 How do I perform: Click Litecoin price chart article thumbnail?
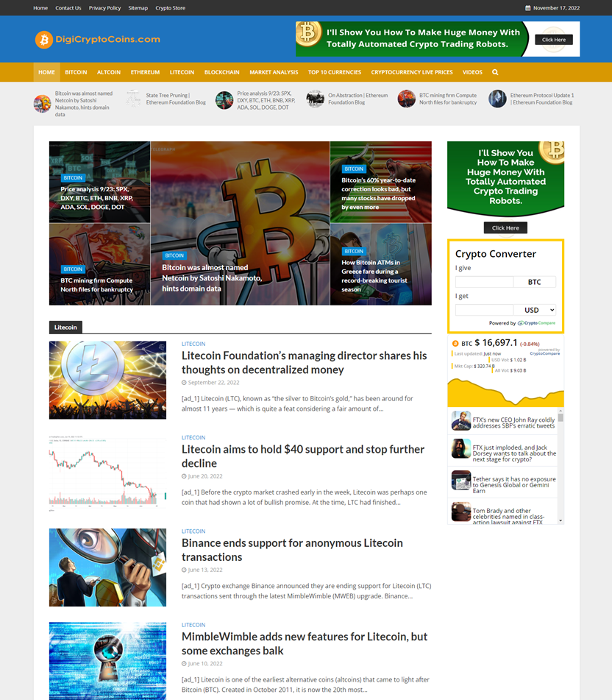tap(107, 474)
